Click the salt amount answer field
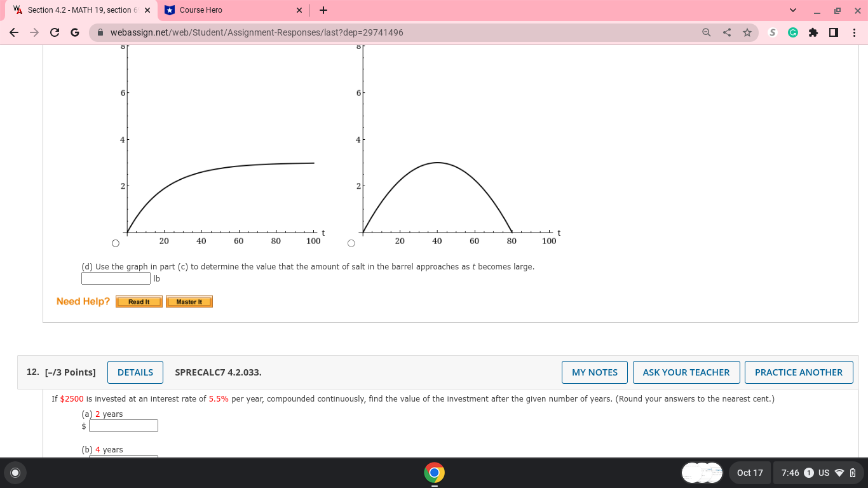The image size is (868, 488). pos(115,278)
